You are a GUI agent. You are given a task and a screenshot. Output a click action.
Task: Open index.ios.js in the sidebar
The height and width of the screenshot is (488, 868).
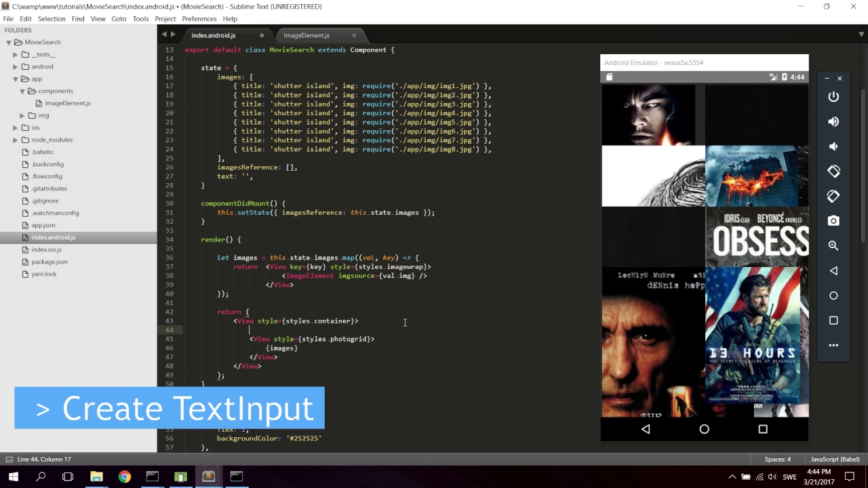(x=46, y=249)
